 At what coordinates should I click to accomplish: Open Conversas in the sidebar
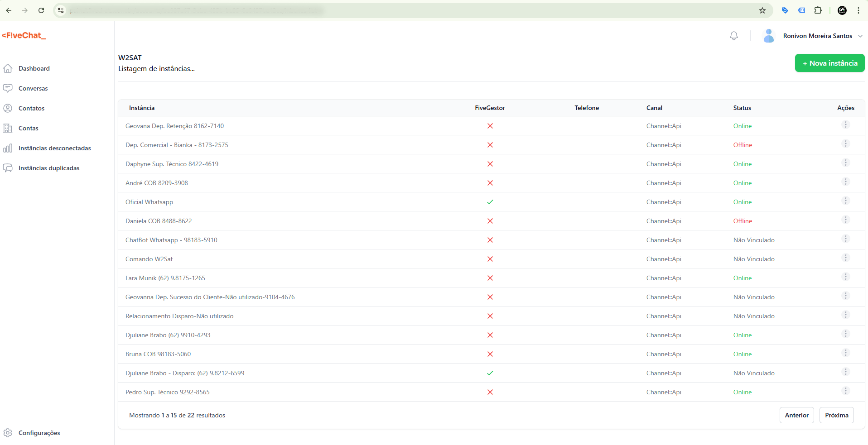[x=33, y=88]
